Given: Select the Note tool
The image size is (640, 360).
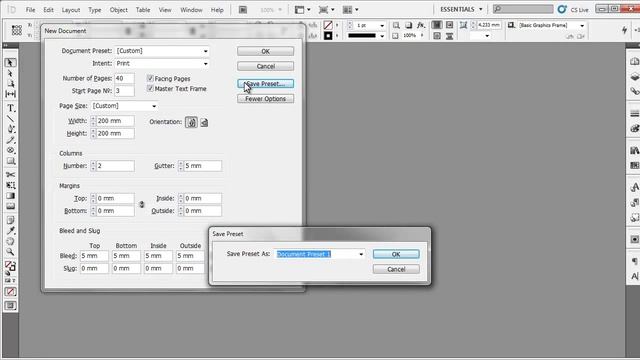Looking at the screenshot, I should pos(11,220).
